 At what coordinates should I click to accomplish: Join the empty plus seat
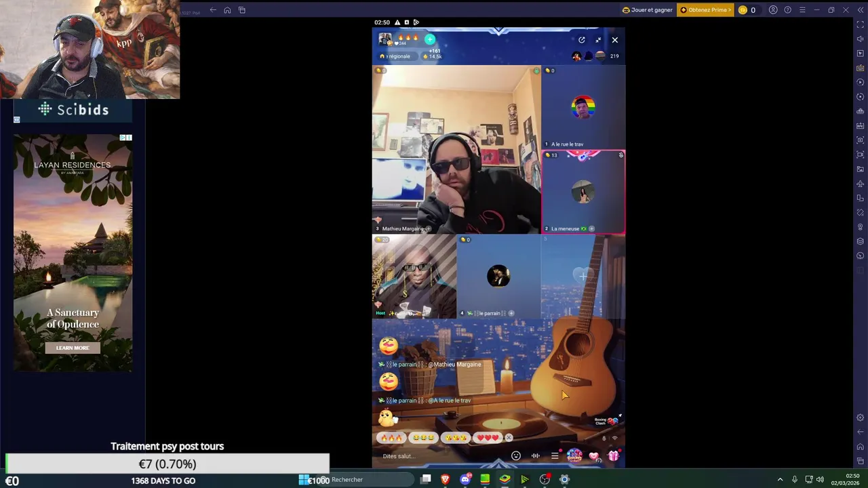(x=583, y=277)
